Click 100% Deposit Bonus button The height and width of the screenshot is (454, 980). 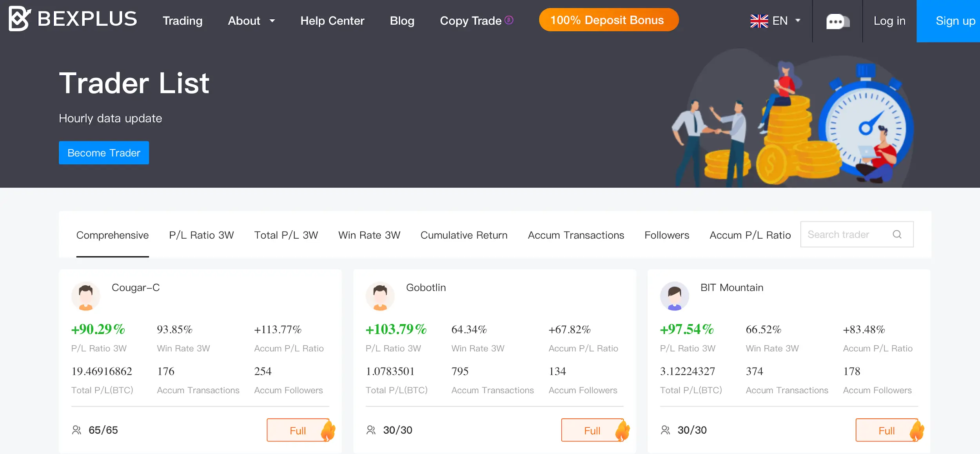point(608,20)
